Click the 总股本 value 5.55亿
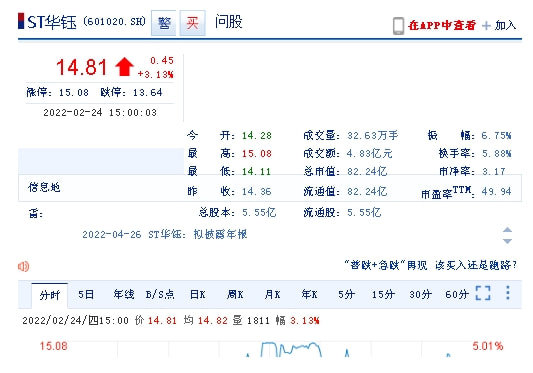 259,213
